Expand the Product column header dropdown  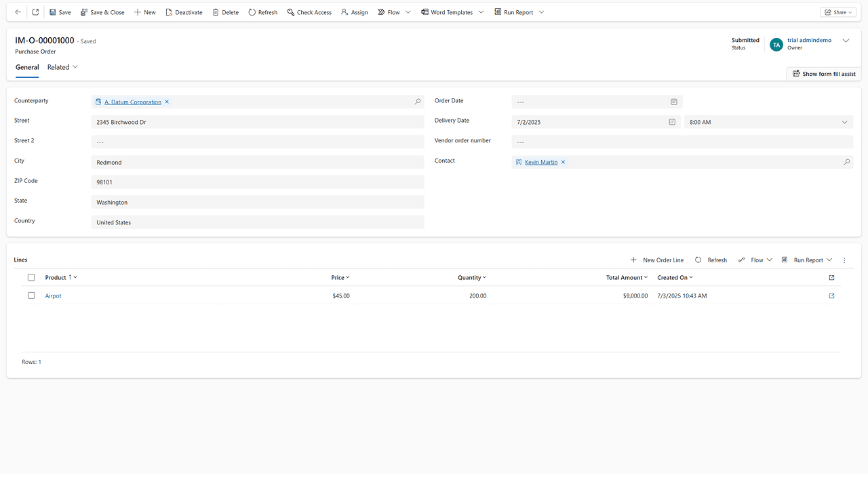pyautogui.click(x=75, y=277)
